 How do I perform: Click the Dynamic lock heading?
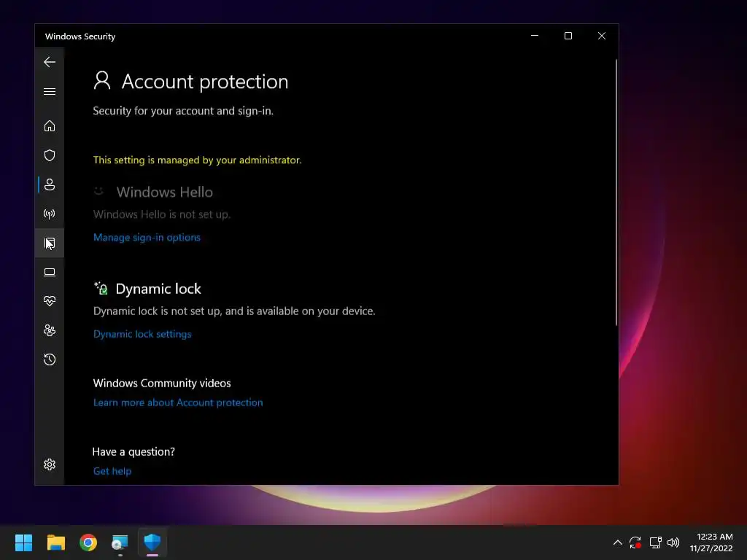pyautogui.click(x=158, y=289)
